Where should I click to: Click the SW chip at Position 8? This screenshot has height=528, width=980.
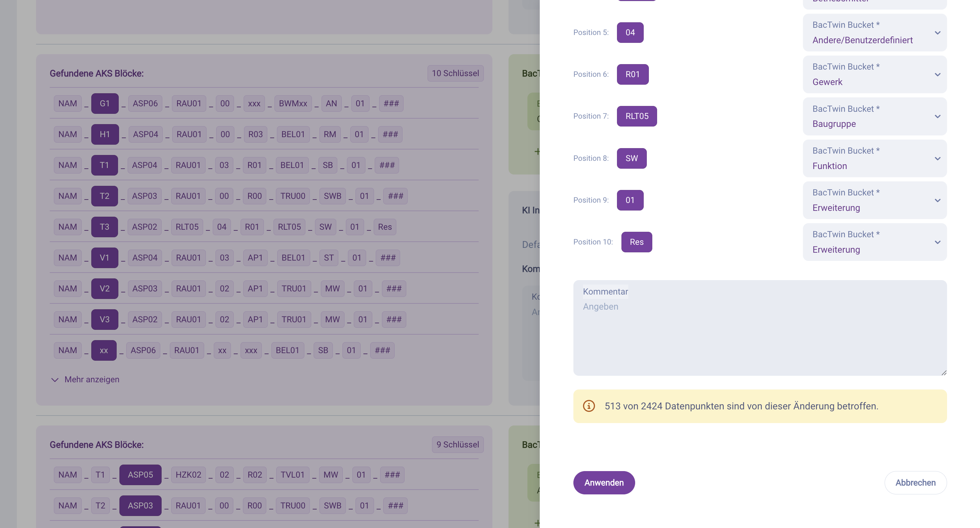coord(631,158)
